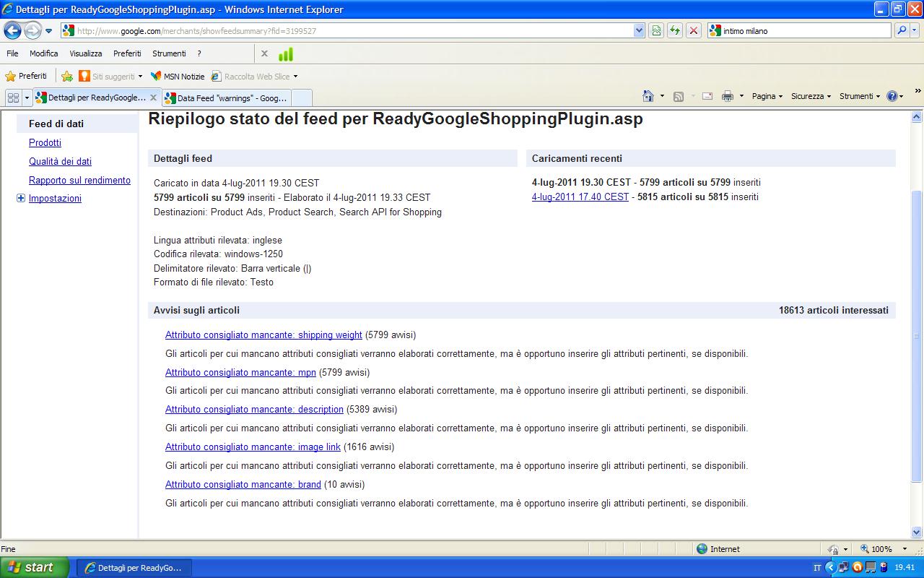Click the green signal bars toolbar icon
Image resolution: width=924 pixels, height=578 pixels.
pos(286,54)
